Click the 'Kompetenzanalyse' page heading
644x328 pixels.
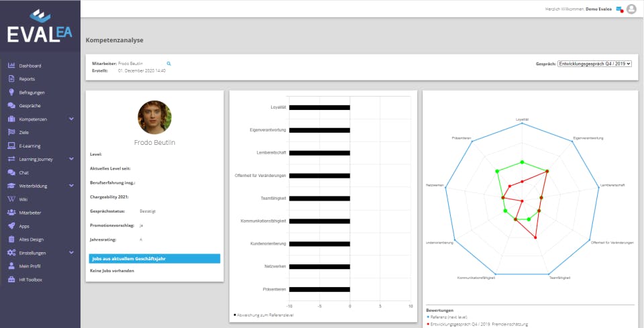pos(115,40)
